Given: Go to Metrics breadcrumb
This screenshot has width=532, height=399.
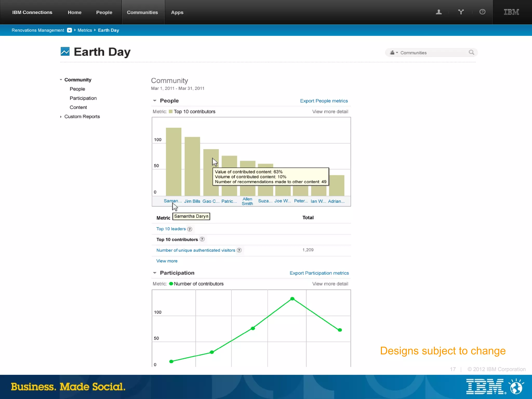Looking at the screenshot, I should [85, 30].
